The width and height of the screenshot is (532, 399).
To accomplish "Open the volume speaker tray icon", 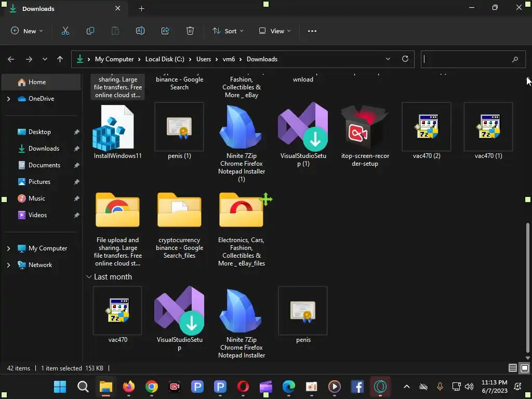I will [x=469, y=387].
